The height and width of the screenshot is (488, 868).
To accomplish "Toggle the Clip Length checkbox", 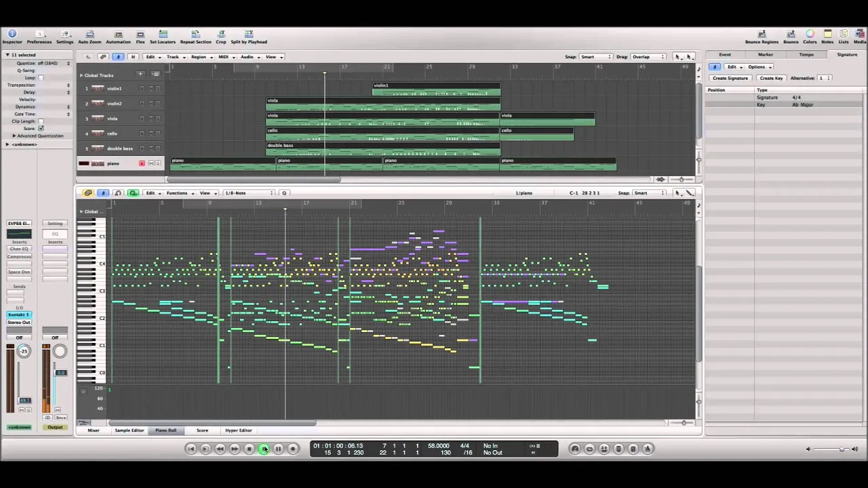I will [41, 121].
